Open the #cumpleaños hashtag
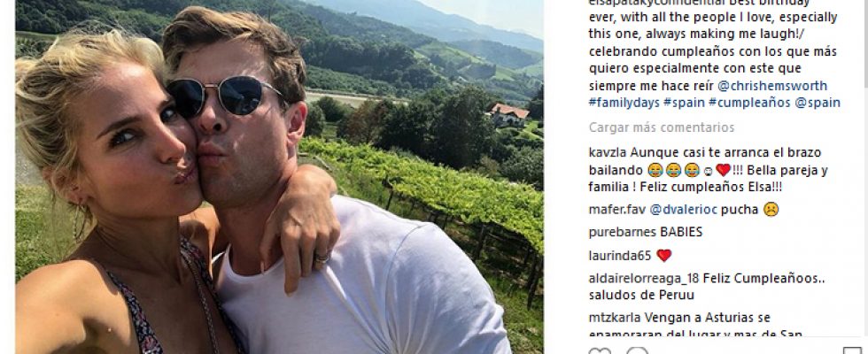Image resolution: width=868 pixels, height=354 pixels. click(x=748, y=103)
